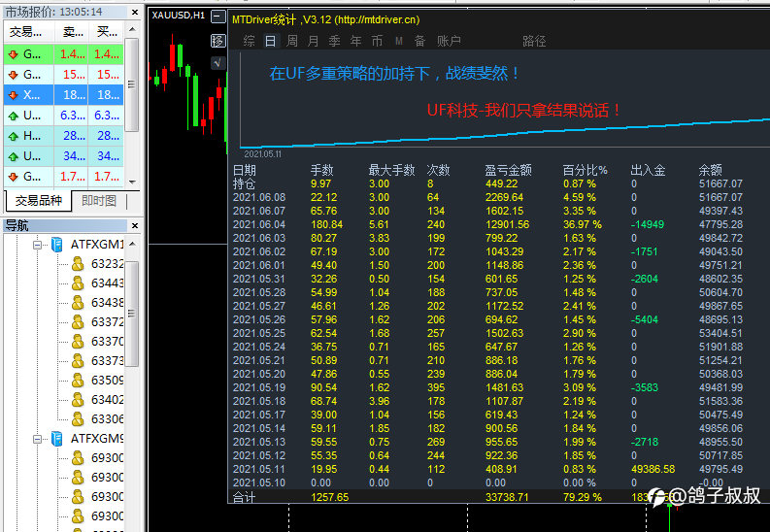Click the 12901.56 profit value
Screen dimensions: 770x532
(507, 225)
